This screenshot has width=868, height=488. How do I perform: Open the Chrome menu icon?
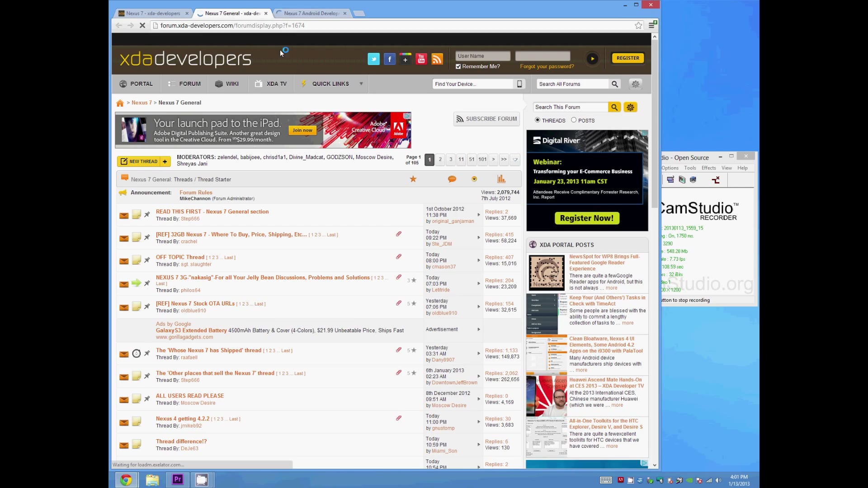click(652, 25)
